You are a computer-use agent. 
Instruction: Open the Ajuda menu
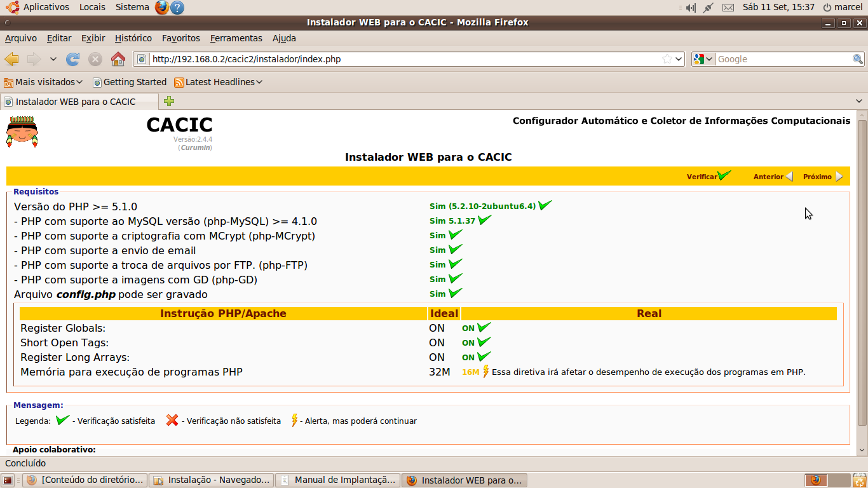point(284,38)
